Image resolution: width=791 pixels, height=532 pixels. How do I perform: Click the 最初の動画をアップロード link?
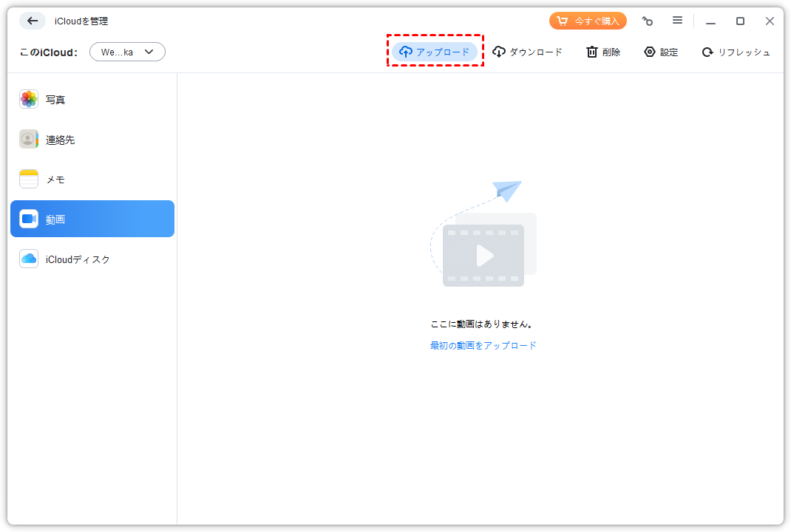[483, 345]
